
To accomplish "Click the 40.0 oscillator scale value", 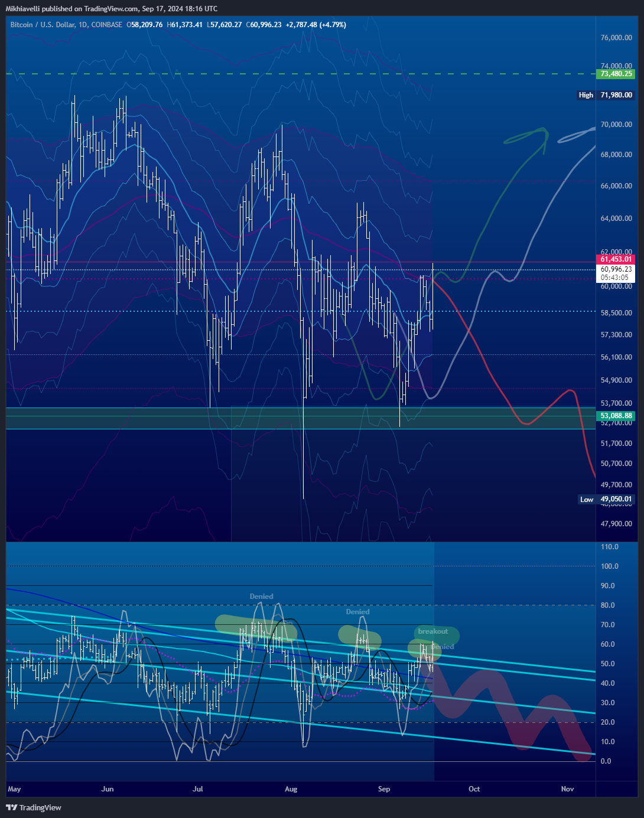I will pos(607,683).
